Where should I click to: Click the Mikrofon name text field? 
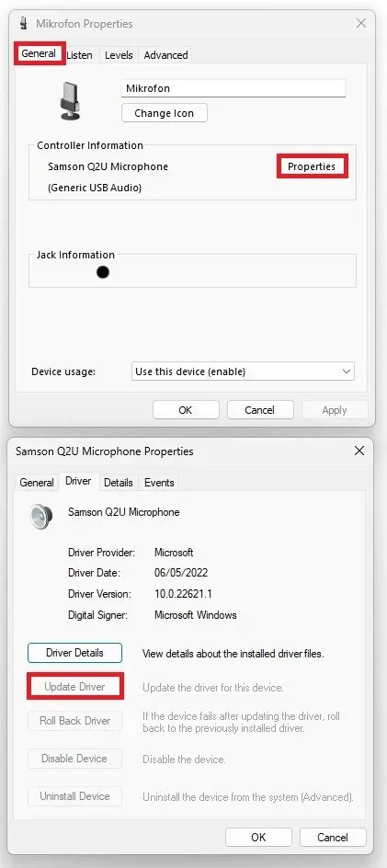coord(233,88)
